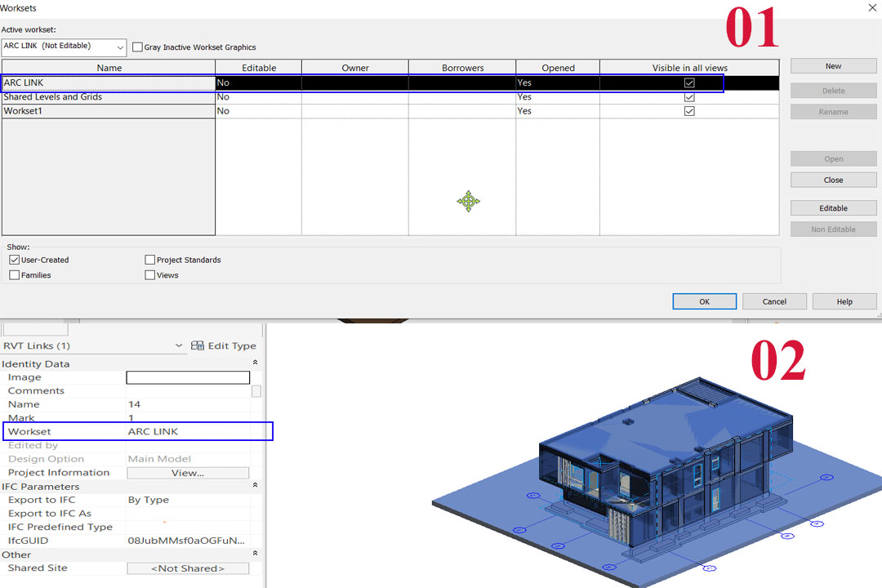Click the Editable column header
This screenshot has height=588, width=882.
259,68
